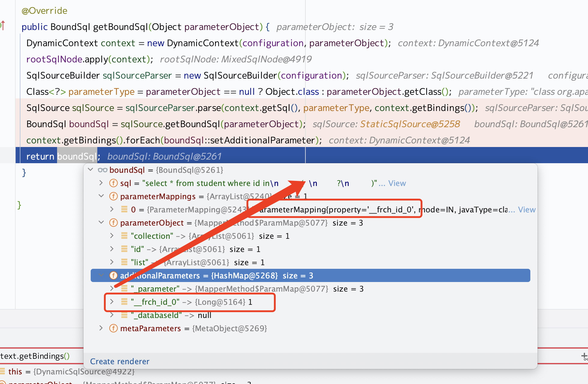588x384 pixels.
Task: Click the add watch plus icon
Action: pos(584,356)
